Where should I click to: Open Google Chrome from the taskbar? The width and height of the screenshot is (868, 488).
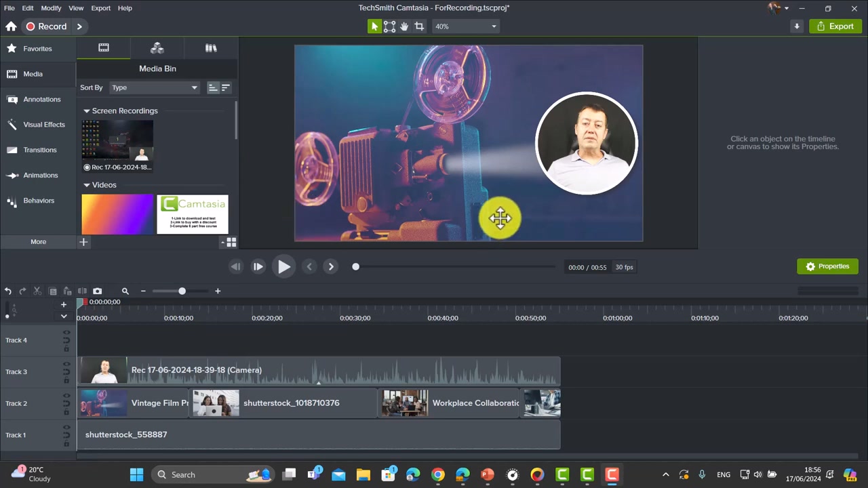(x=438, y=474)
